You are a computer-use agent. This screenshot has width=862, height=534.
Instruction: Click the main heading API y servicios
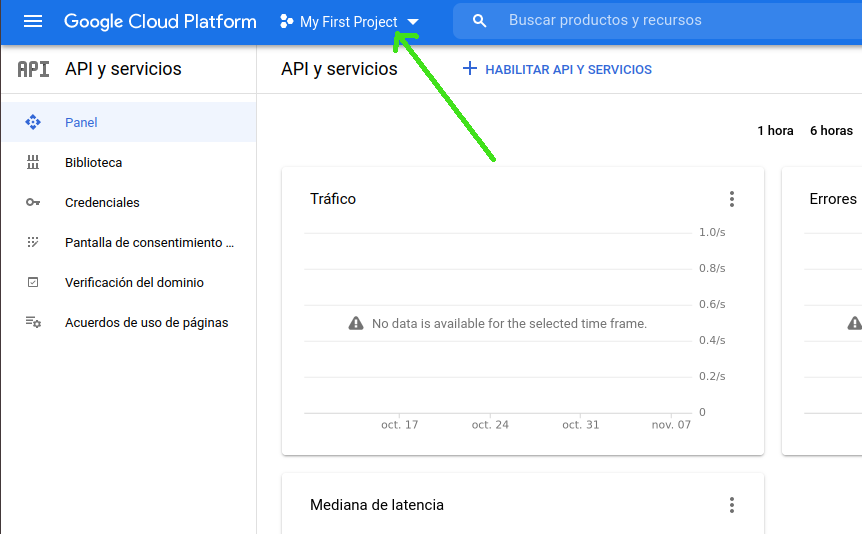point(339,69)
